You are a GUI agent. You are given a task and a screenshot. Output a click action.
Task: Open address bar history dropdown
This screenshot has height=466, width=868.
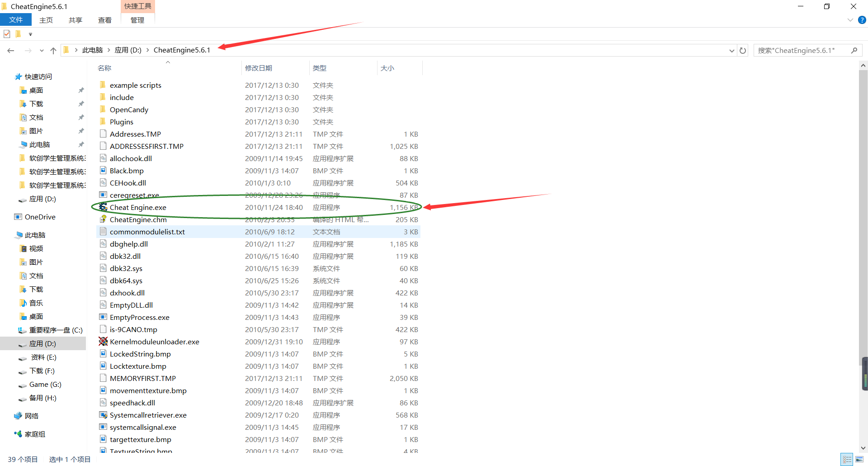click(x=731, y=51)
